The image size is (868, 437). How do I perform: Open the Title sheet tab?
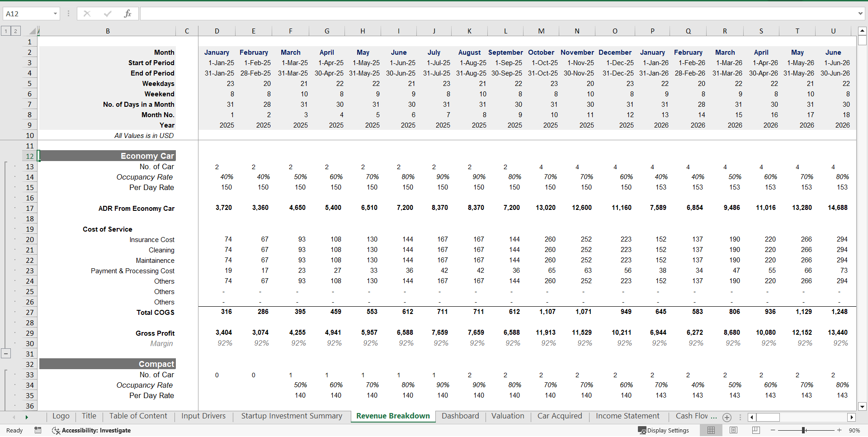[89, 416]
